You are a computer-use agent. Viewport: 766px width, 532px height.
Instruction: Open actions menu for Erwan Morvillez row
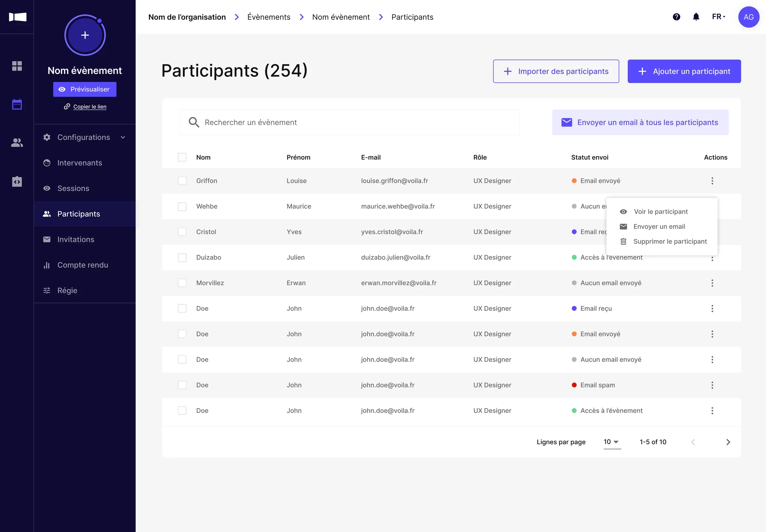(x=712, y=283)
